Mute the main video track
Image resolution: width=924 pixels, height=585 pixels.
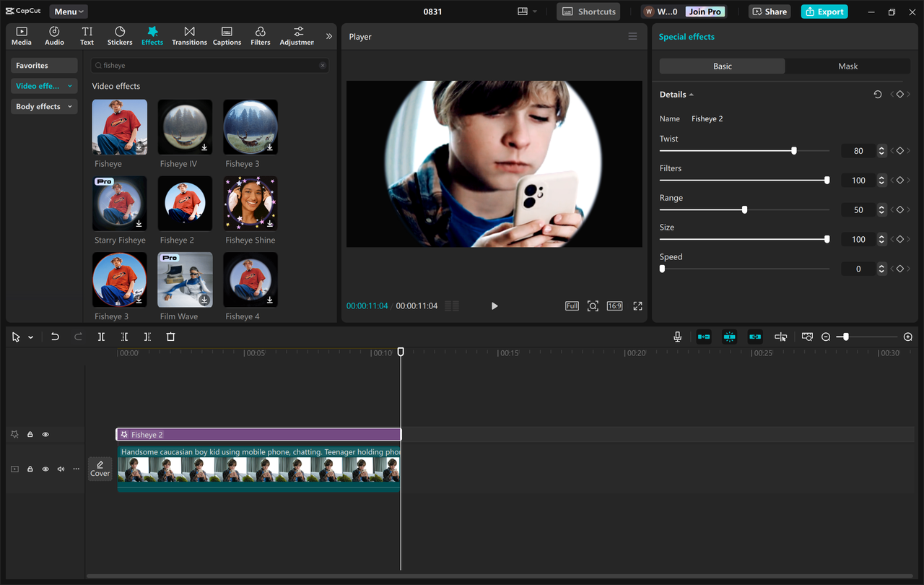61,469
